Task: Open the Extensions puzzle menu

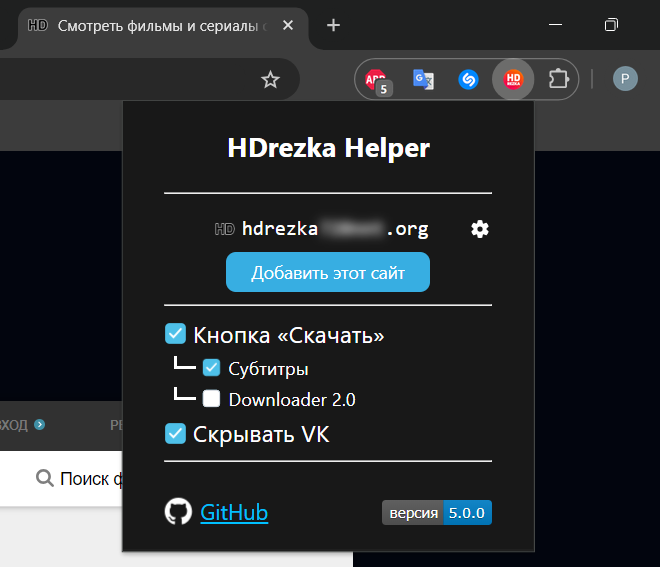Action: [x=559, y=79]
